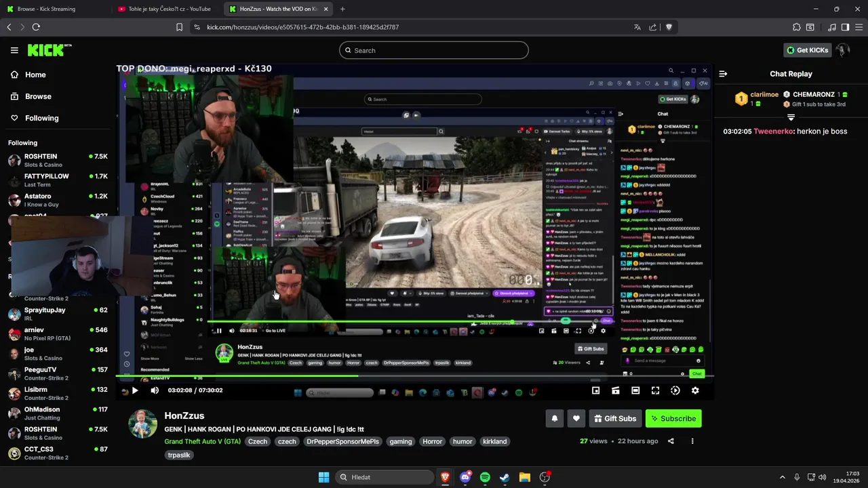
Task: Open Lisibrm channel in sidebar
Action: pyautogui.click(x=58, y=394)
